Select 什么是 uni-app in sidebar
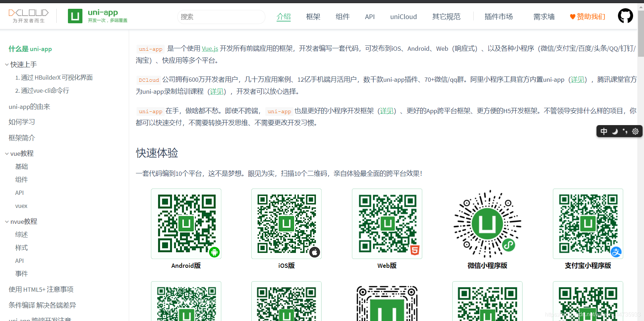 [x=30, y=49]
